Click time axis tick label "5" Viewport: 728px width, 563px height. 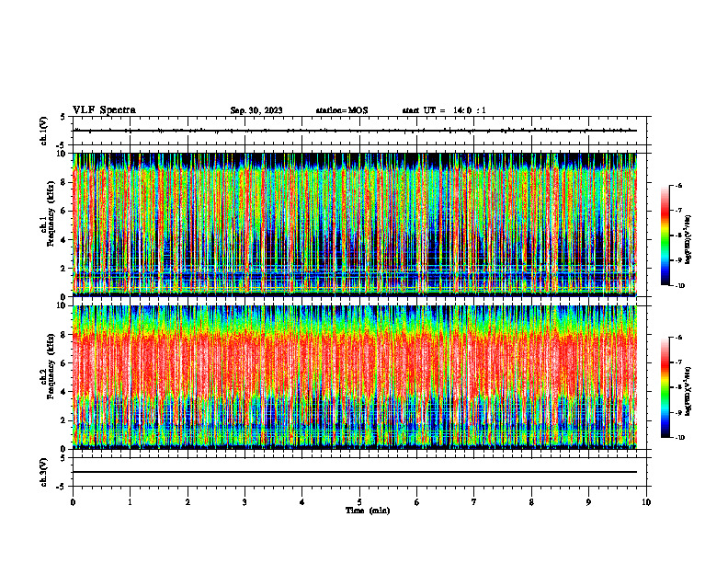click(x=359, y=502)
